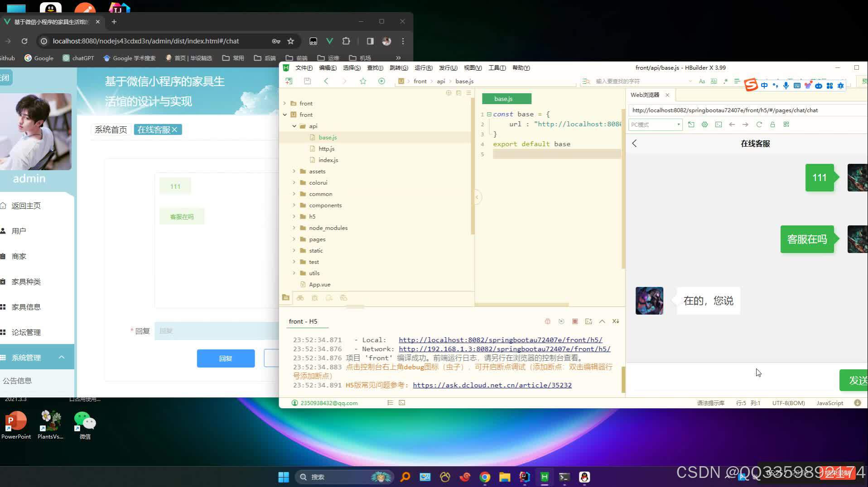Image resolution: width=868 pixels, height=487 pixels.
Task: Open the 运行(R) menu
Action: pos(423,68)
